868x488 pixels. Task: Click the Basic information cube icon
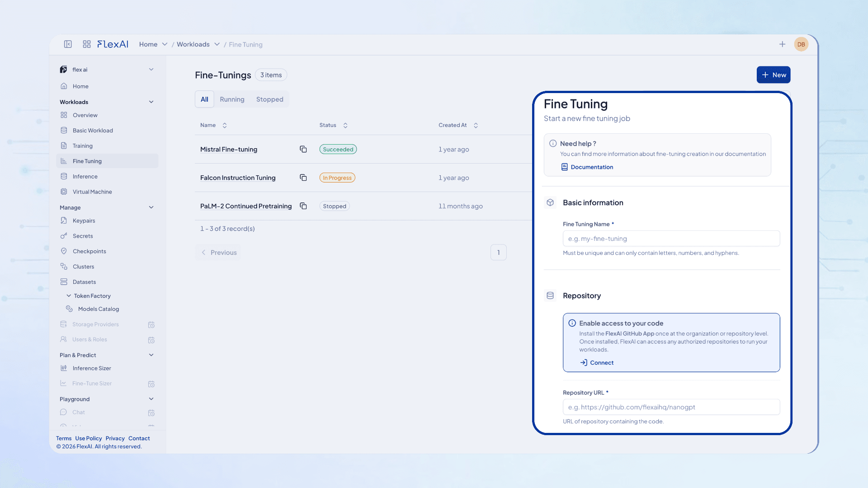pos(550,203)
